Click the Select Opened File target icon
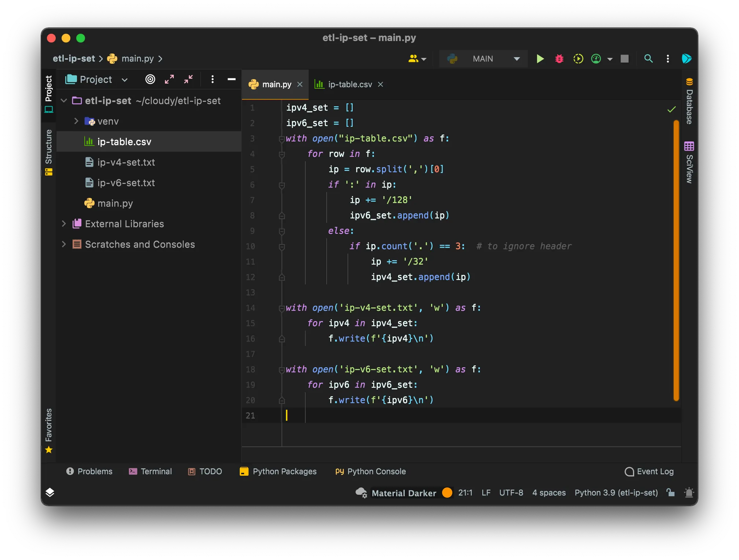739x560 pixels. click(x=150, y=79)
